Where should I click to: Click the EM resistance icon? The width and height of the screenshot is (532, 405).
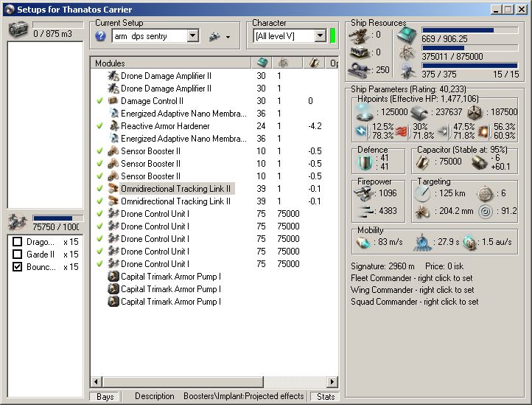tap(362, 131)
